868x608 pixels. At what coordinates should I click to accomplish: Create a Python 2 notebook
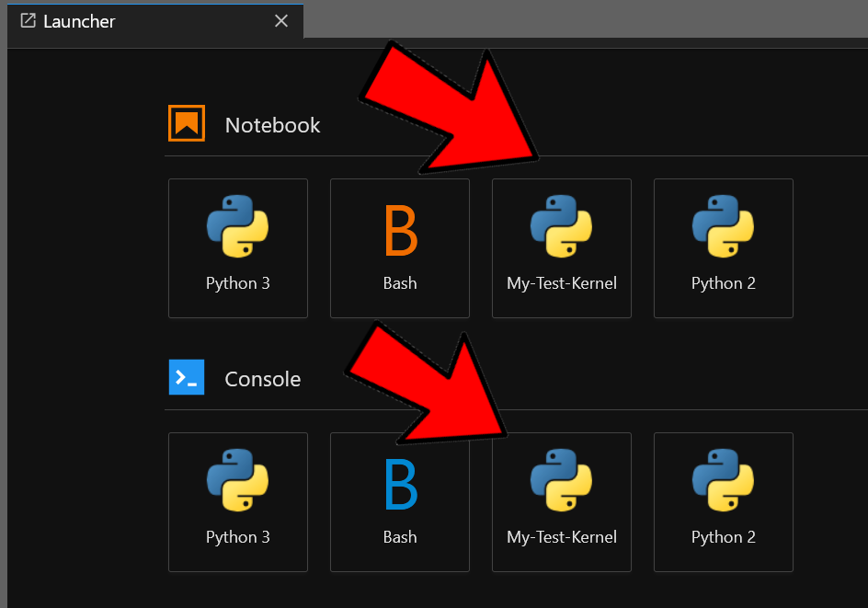tap(723, 248)
